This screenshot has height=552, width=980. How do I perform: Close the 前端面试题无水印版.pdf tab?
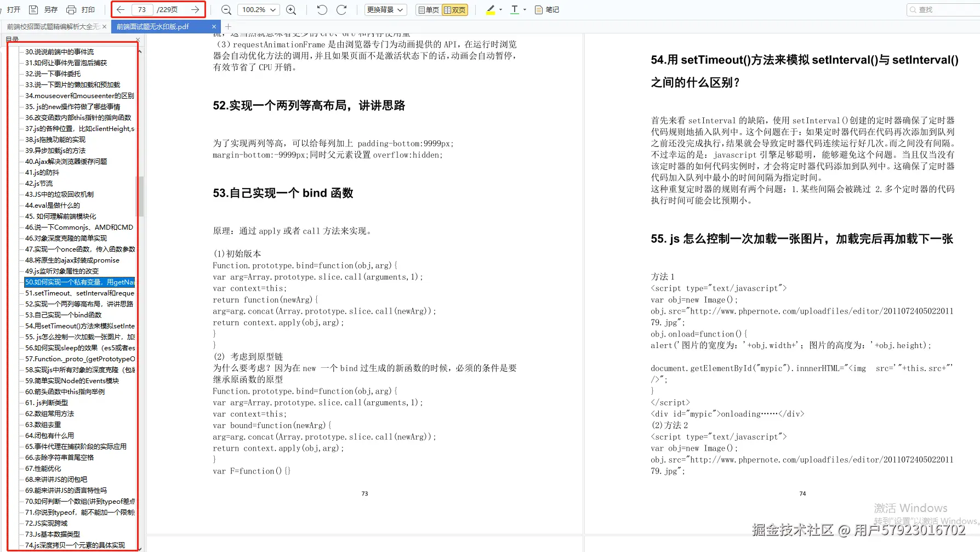point(214,26)
